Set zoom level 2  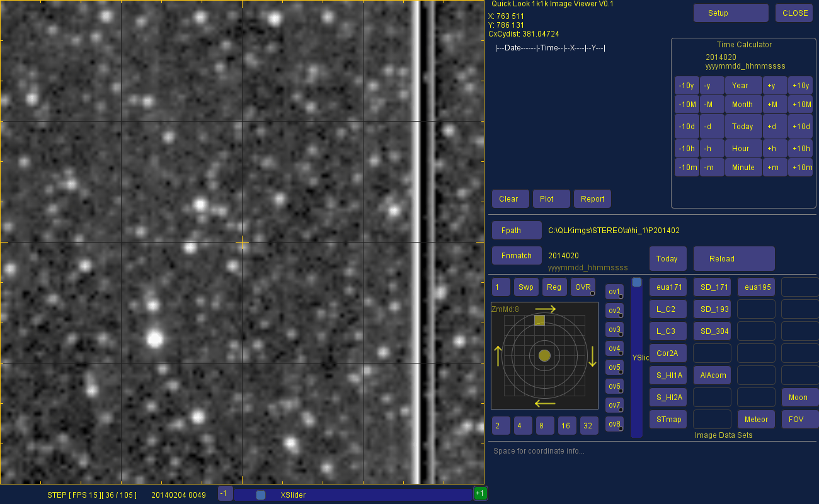click(x=501, y=426)
